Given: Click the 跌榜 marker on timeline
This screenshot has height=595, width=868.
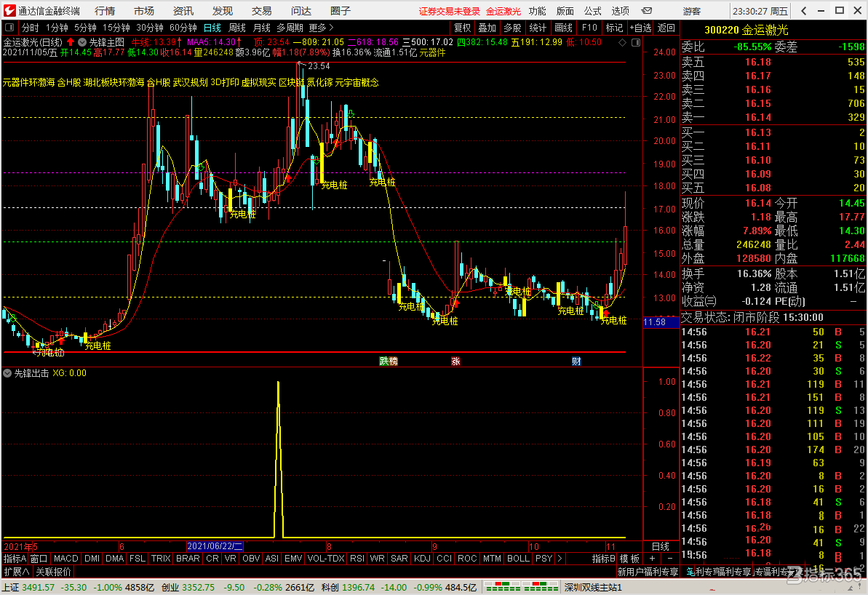Looking at the screenshot, I should coord(389,362).
